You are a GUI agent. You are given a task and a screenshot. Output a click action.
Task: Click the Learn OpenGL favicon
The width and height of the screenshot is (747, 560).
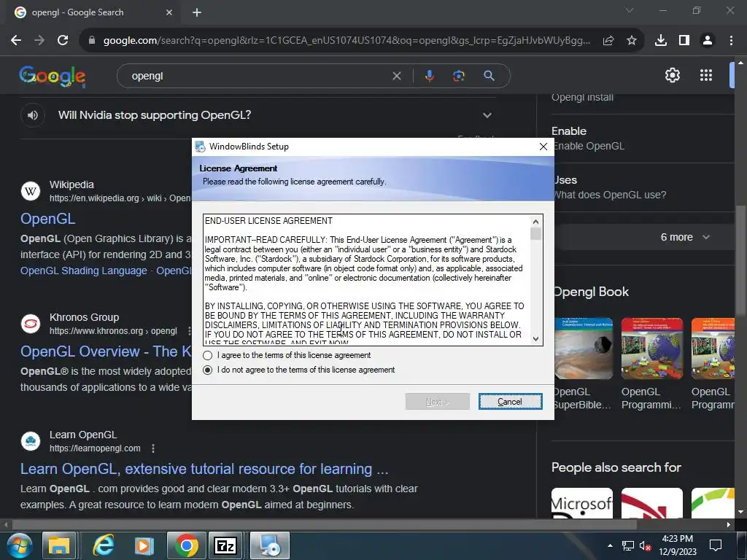[x=31, y=441]
